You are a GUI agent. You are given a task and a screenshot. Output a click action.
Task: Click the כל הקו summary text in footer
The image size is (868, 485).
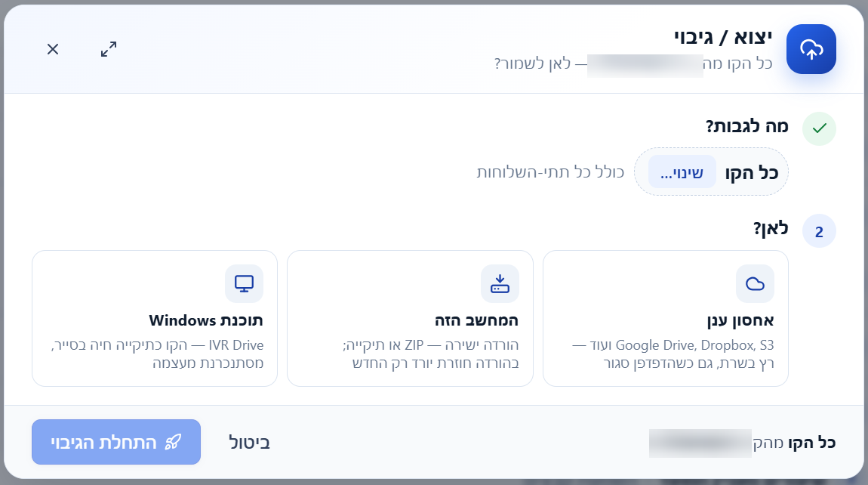[x=811, y=443]
